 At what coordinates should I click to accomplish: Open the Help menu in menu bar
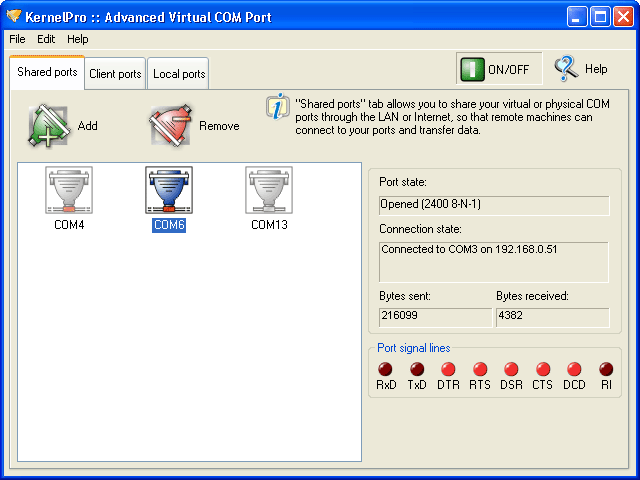(x=78, y=39)
